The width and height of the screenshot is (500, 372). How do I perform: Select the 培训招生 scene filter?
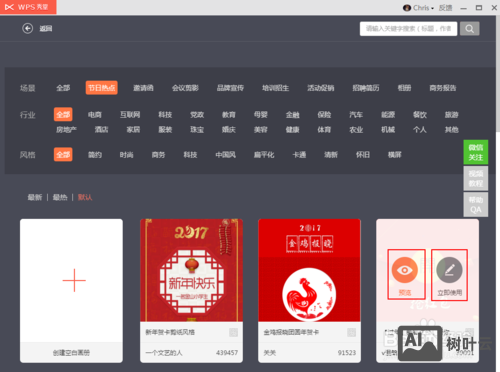276,88
